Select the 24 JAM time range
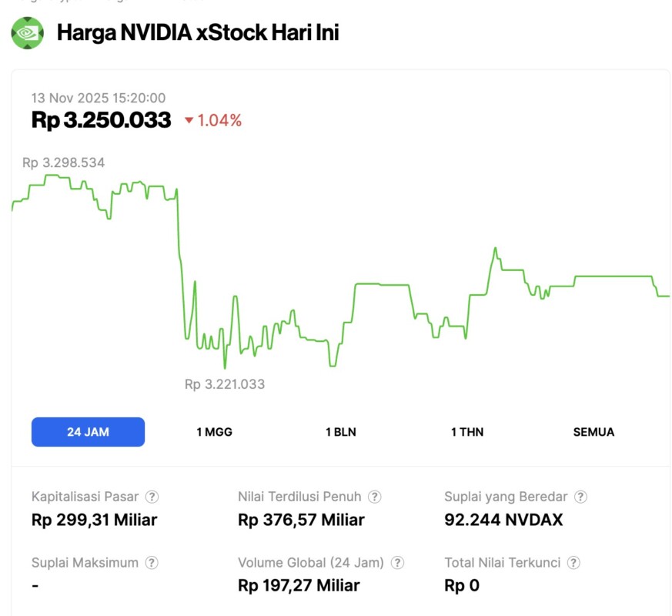Image resolution: width=672 pixels, height=616 pixels. (88, 432)
